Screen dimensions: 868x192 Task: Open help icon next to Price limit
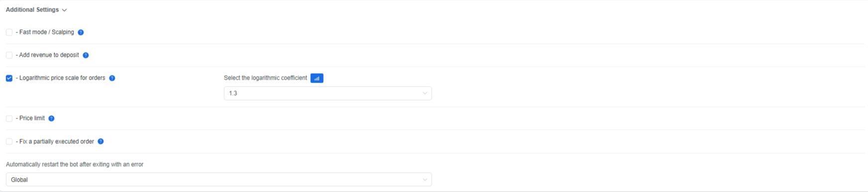tap(51, 118)
